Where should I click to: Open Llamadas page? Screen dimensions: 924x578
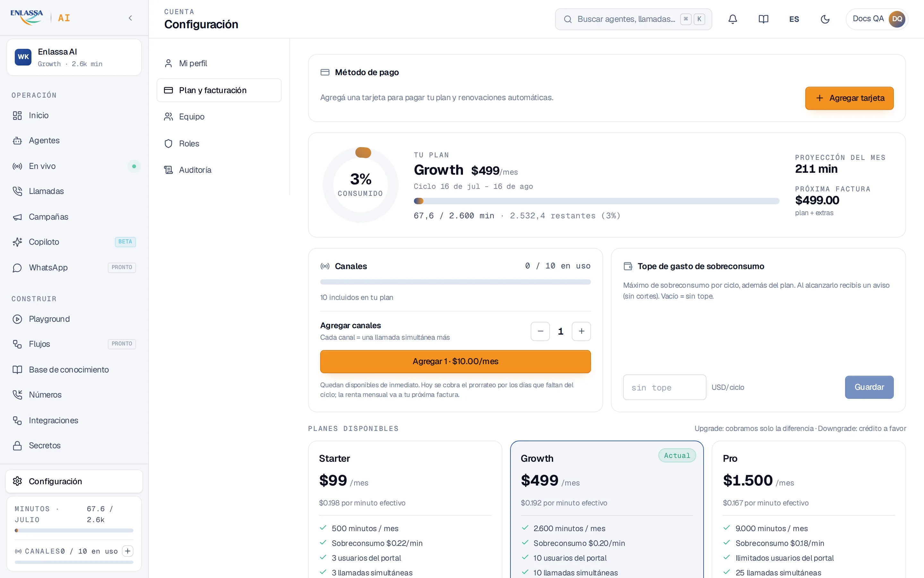(74, 191)
